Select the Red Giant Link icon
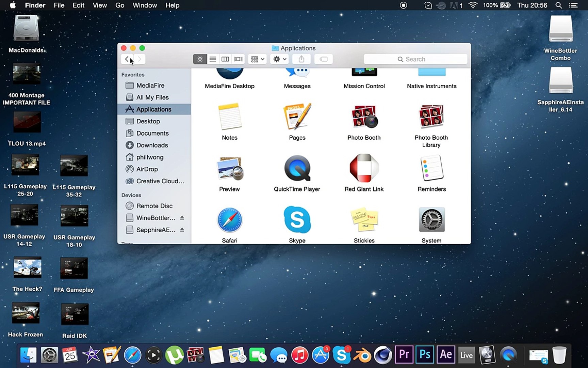Viewport: 588px width, 368px height. 364,168
